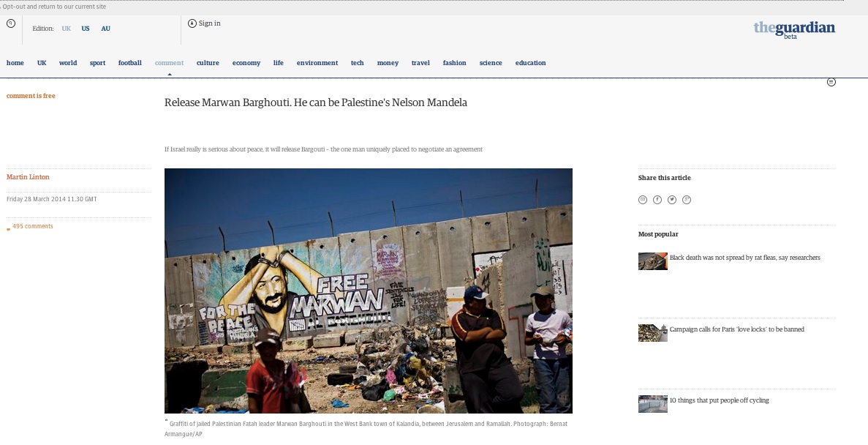The height and width of the screenshot is (445, 868).
Task: Expand the photo caption quote marker
Action: (x=166, y=422)
